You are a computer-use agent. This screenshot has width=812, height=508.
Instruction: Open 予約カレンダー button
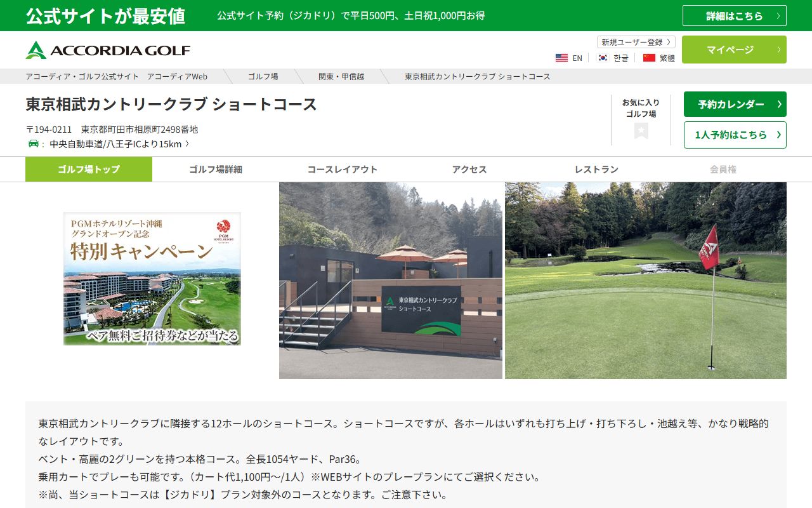pos(735,104)
